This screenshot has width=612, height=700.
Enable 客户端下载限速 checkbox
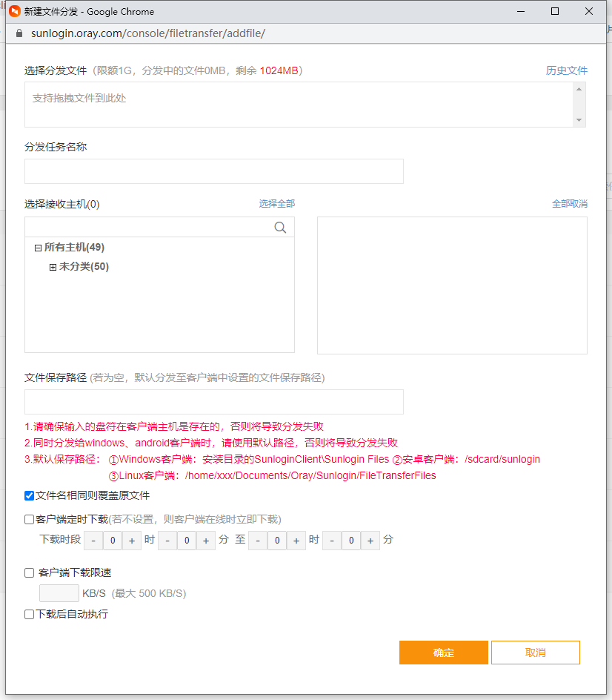[30, 572]
